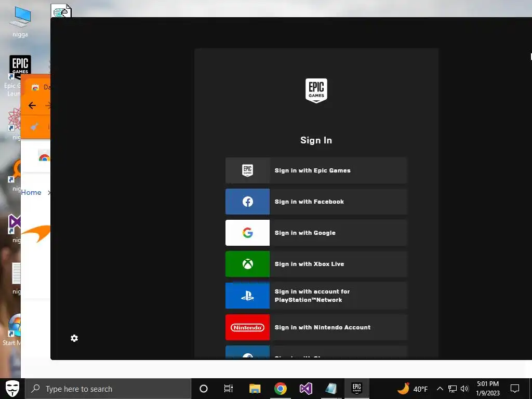Viewport: 532px width, 399px height.
Task: Open the file icon behind launcher top
Action: pyautogui.click(x=62, y=10)
